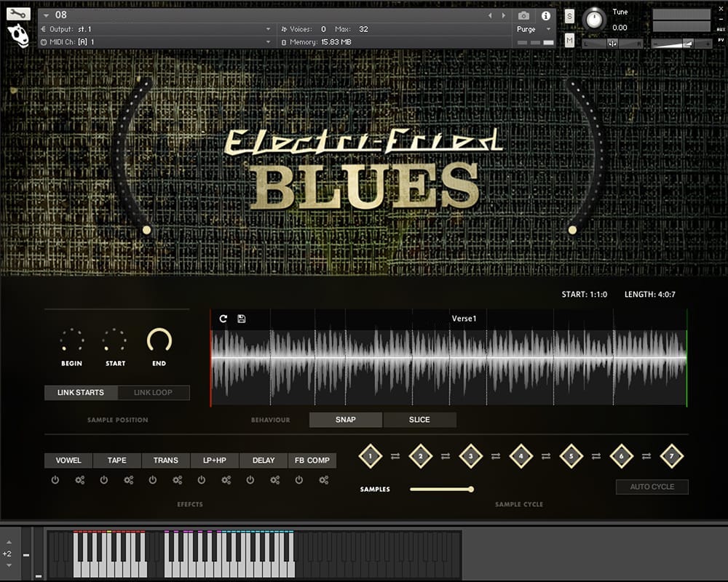Viewport: 728px width, 582px height.
Task: Open the gears settings icon under DELAY
Action: 275,480
